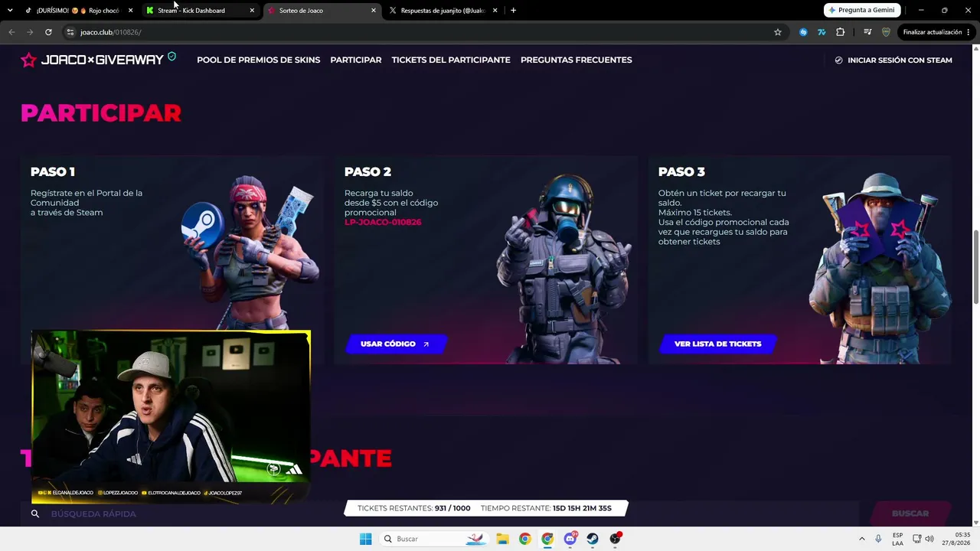Open Tickets del Participante nav item
Viewport: 980px width, 551px height.
pyautogui.click(x=451, y=60)
